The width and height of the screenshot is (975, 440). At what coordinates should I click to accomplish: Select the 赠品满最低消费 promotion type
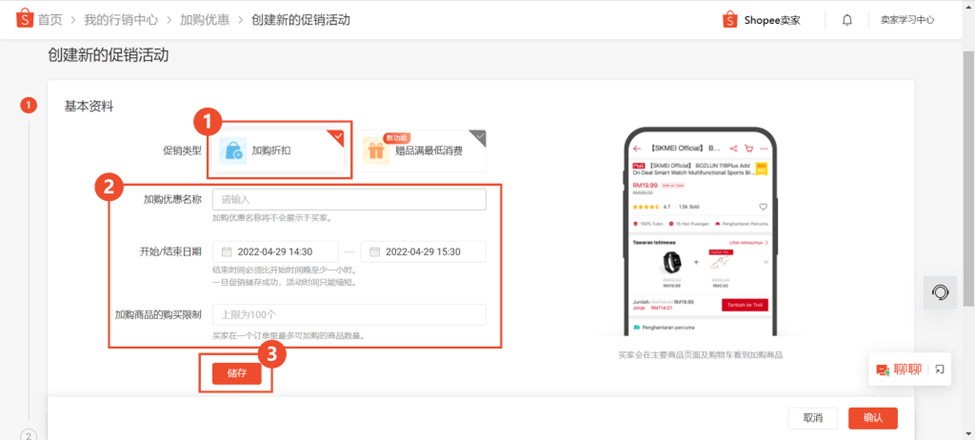click(422, 150)
